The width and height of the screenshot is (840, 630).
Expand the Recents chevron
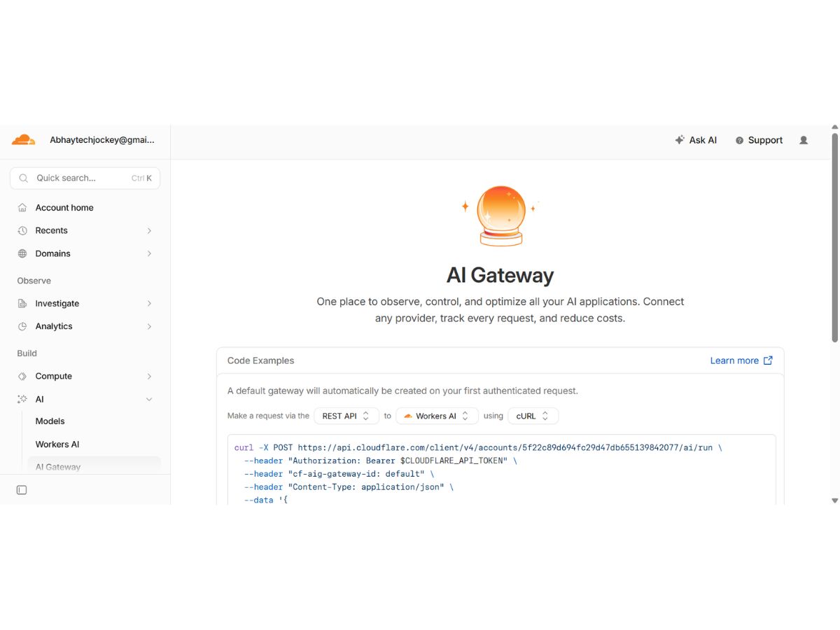point(149,230)
